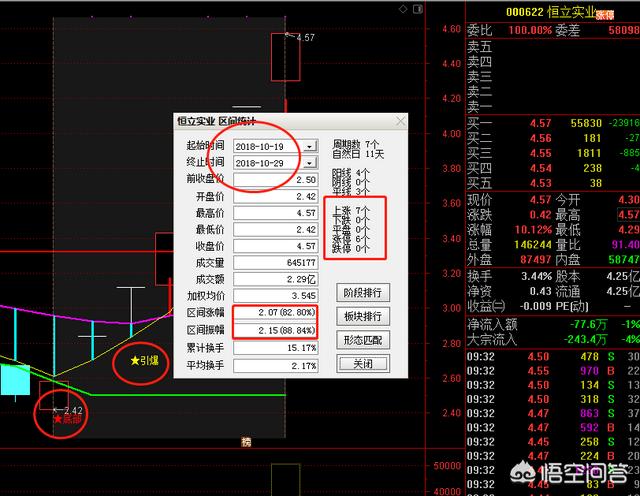Close the 区间统计 dialog with X

point(400,121)
